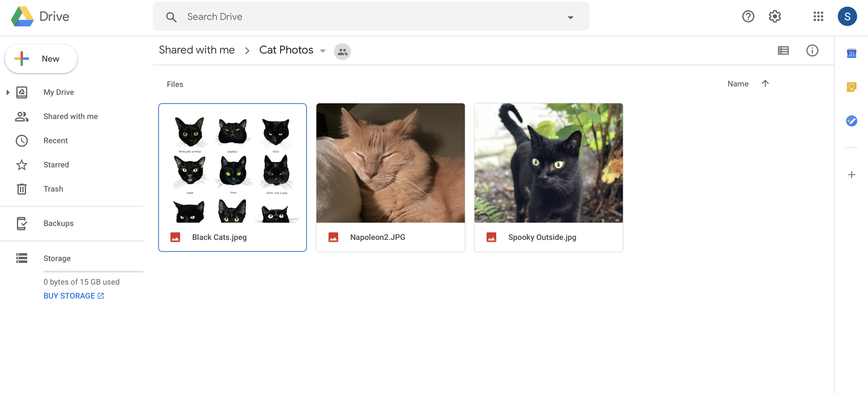This screenshot has height=394, width=868.
Task: Open Help question mark icon
Action: (x=748, y=17)
